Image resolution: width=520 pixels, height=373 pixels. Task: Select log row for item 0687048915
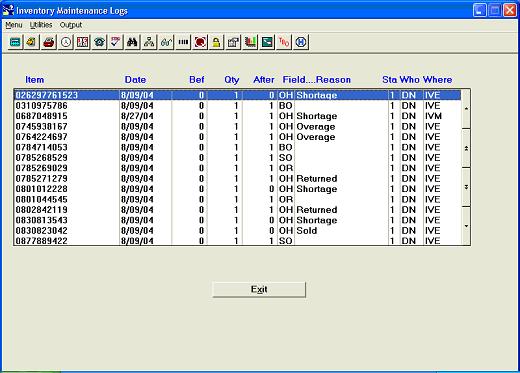pyautogui.click(x=238, y=116)
